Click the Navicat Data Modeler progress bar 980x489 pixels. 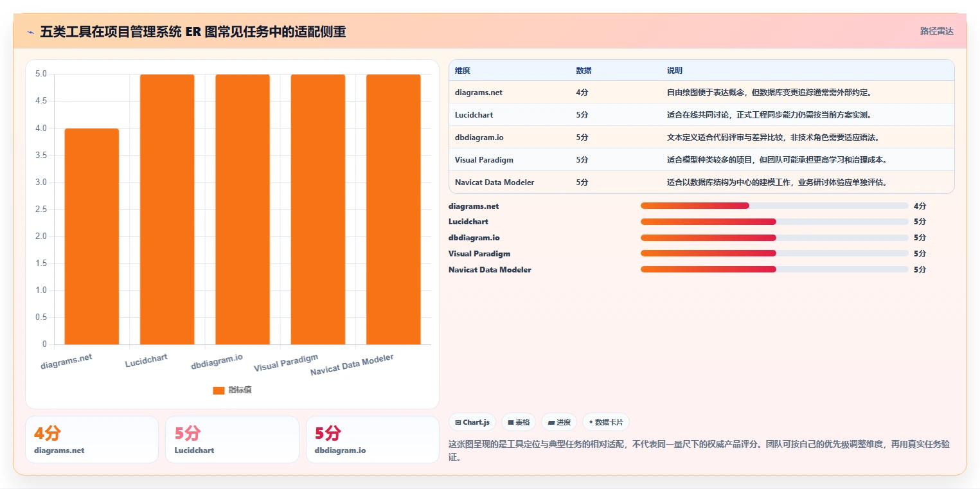point(774,269)
